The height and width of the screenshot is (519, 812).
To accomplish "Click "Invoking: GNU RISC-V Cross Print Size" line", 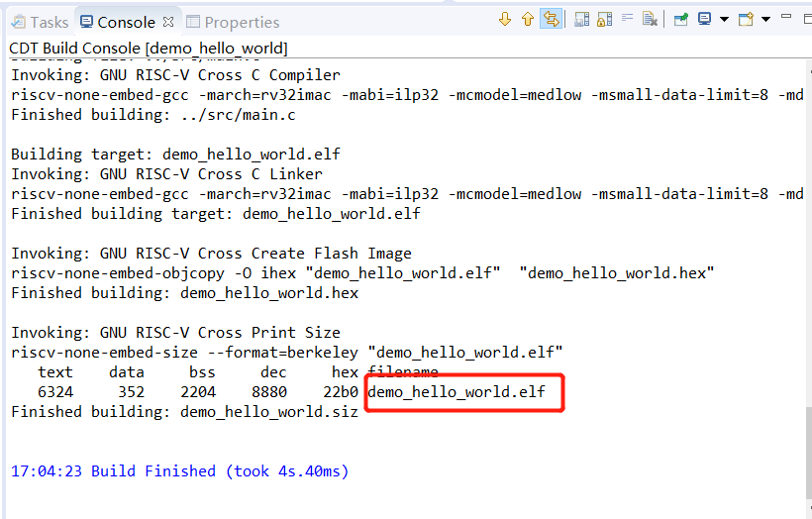I will (175, 333).
